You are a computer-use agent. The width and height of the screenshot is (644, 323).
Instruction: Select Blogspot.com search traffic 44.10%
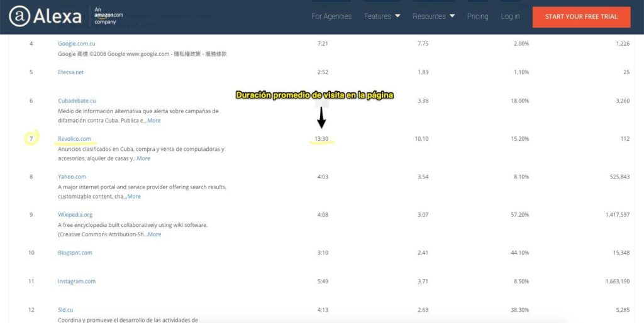[x=520, y=253]
